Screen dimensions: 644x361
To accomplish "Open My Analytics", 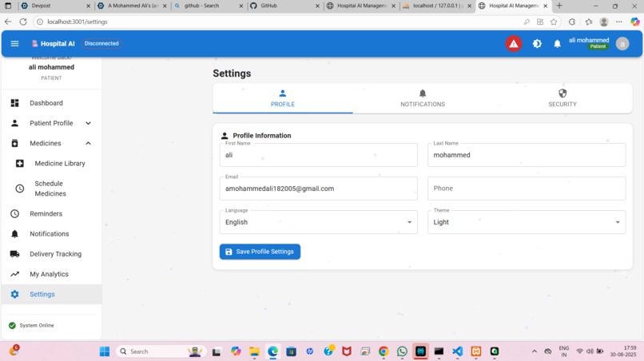I will (51, 274).
